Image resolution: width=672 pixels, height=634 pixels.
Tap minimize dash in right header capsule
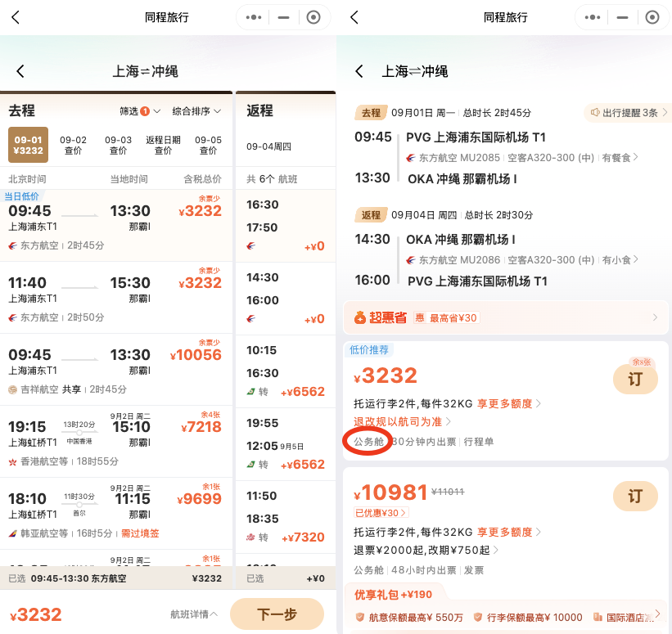(622, 17)
